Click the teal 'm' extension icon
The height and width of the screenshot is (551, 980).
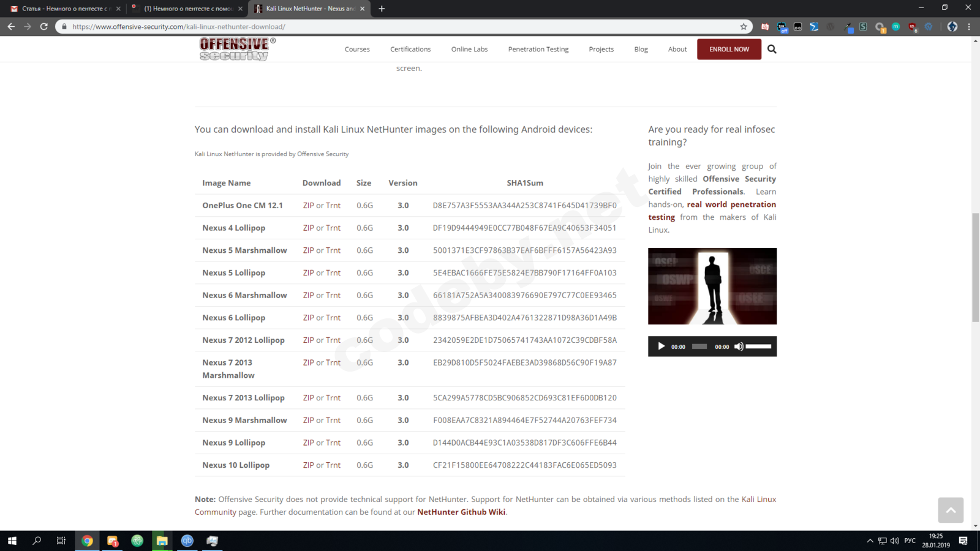(896, 26)
